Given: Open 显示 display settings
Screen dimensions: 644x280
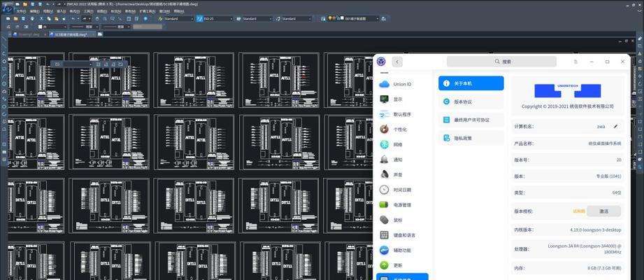Looking at the screenshot, I should point(403,99).
